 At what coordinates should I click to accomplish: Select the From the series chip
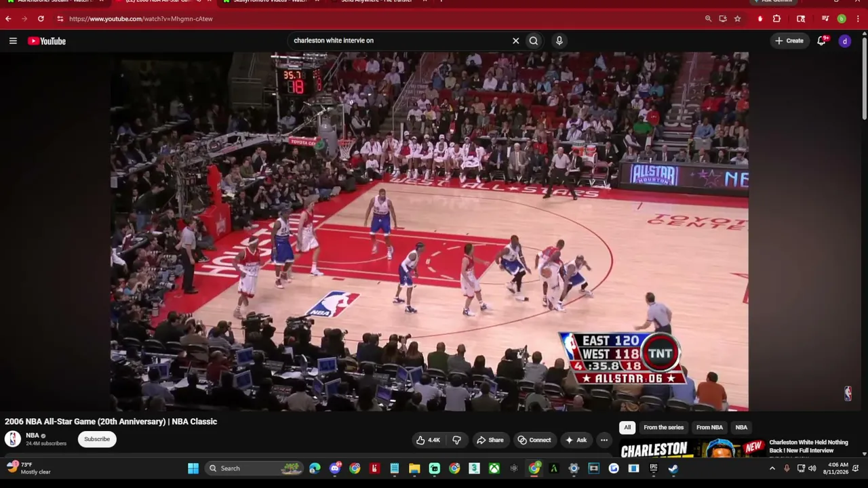pos(663,428)
